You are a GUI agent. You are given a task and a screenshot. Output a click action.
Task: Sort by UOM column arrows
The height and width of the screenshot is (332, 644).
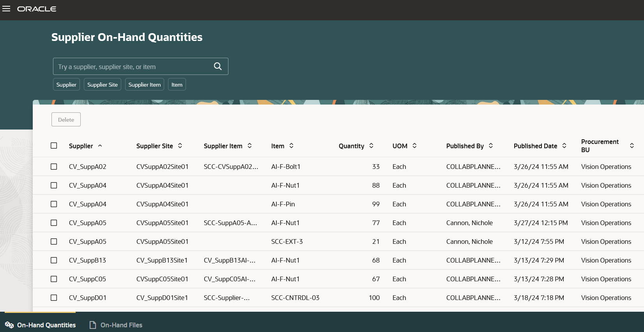tap(414, 146)
